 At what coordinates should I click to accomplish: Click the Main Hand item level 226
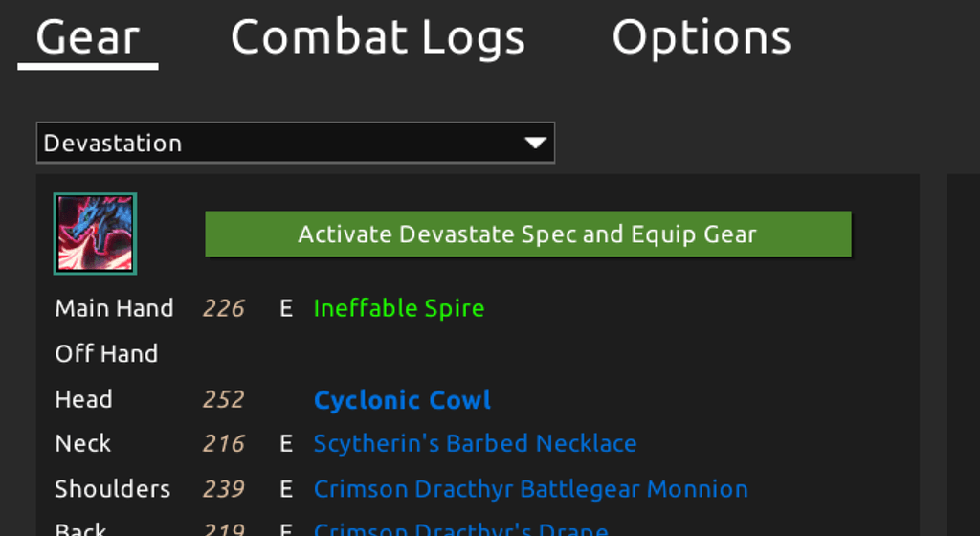[x=223, y=308]
